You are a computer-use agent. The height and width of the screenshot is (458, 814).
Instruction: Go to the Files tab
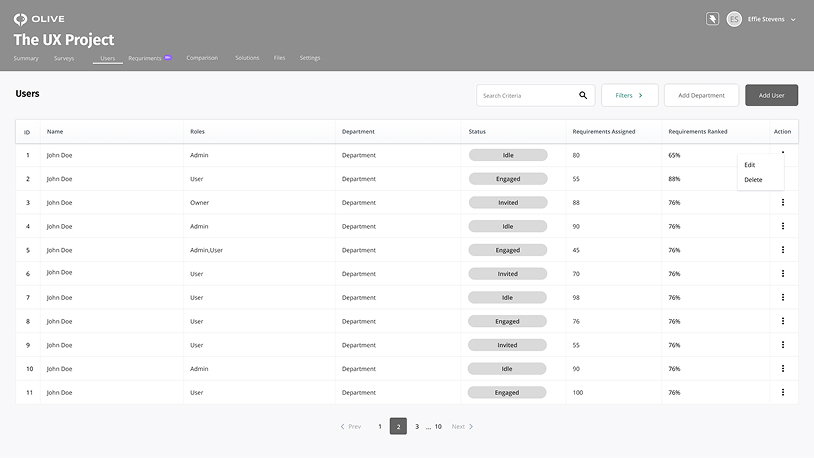click(x=279, y=58)
